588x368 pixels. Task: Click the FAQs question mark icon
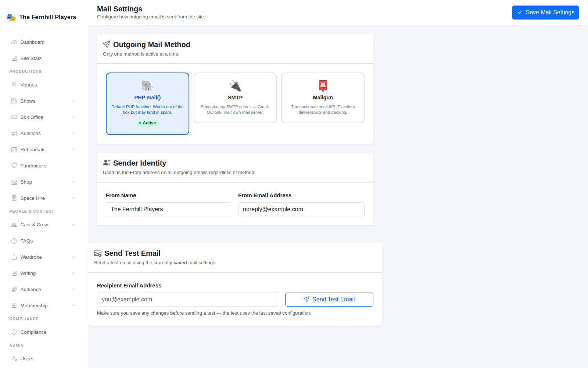point(14,241)
